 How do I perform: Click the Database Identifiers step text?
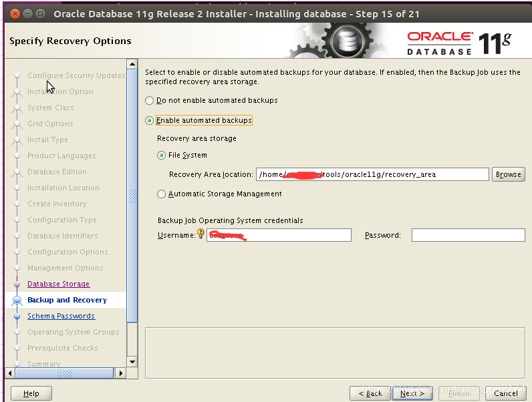[x=63, y=236]
